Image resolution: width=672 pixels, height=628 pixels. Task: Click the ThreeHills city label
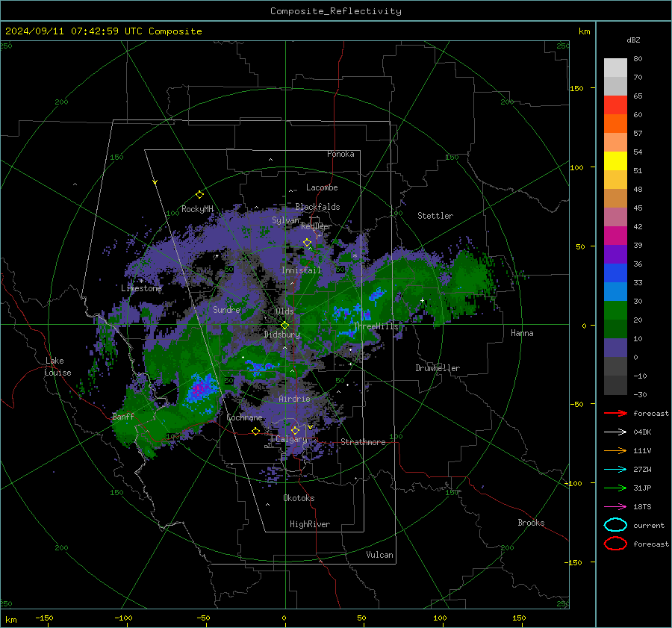point(376,326)
